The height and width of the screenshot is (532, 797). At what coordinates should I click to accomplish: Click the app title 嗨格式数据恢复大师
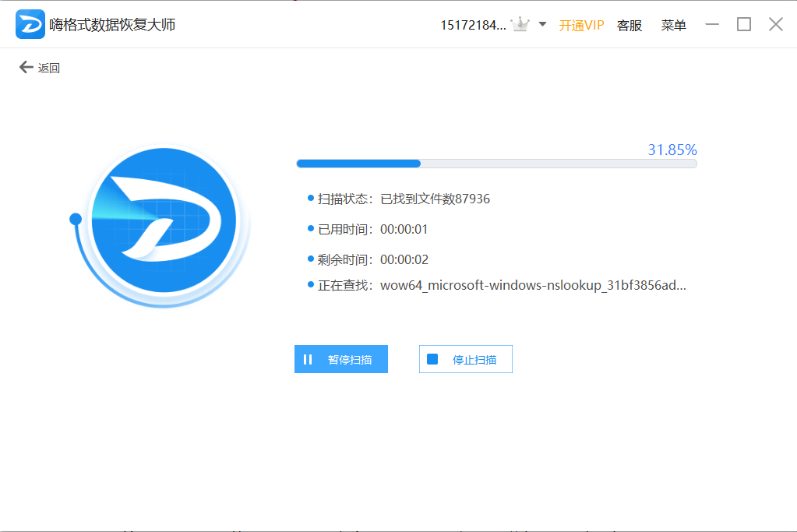point(112,24)
